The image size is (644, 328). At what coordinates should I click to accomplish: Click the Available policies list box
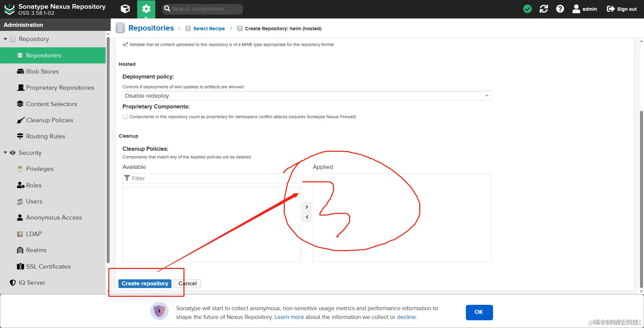tap(212, 224)
